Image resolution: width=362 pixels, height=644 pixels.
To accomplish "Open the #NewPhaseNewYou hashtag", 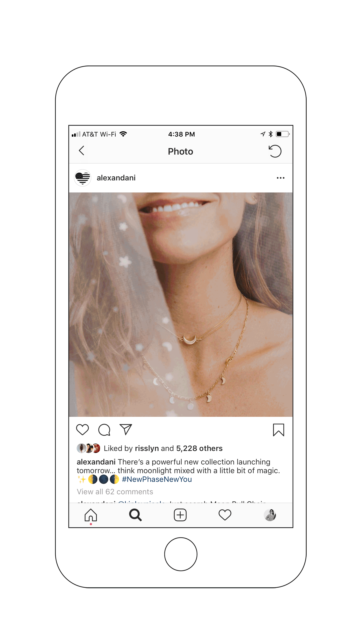I will point(157,479).
